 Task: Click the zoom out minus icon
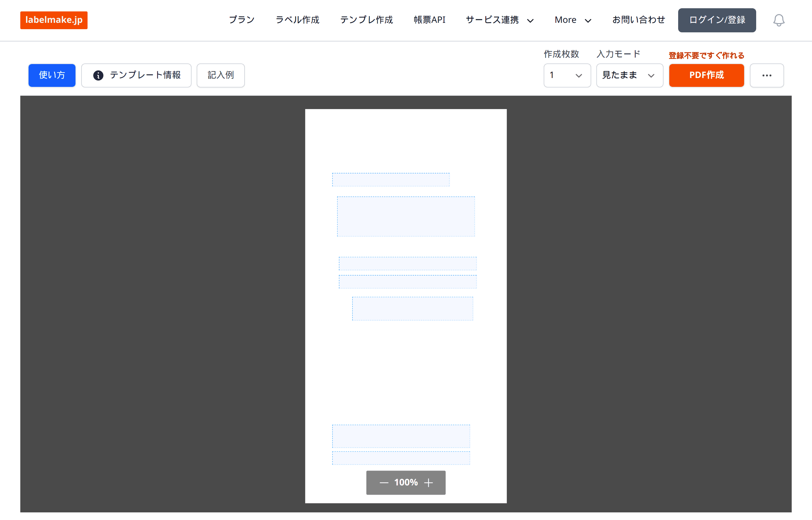(384, 483)
